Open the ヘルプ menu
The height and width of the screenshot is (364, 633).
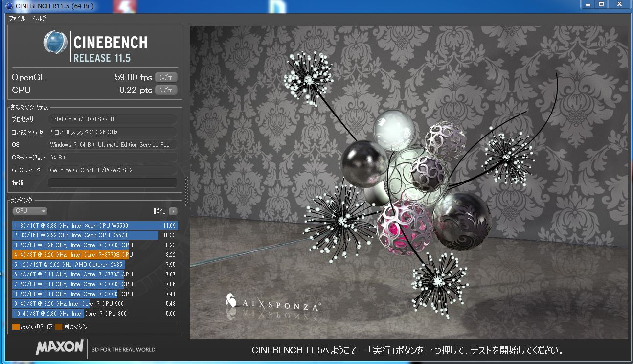(40, 18)
